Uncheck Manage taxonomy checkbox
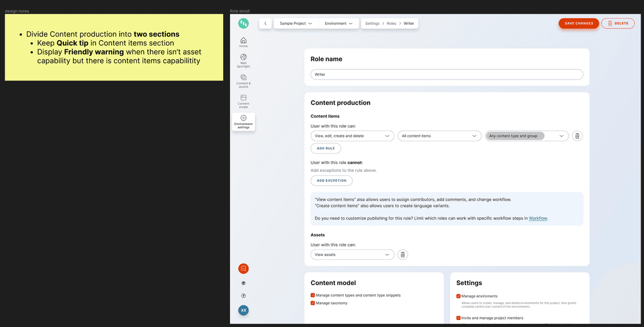The width and height of the screenshot is (644, 327). (313, 303)
